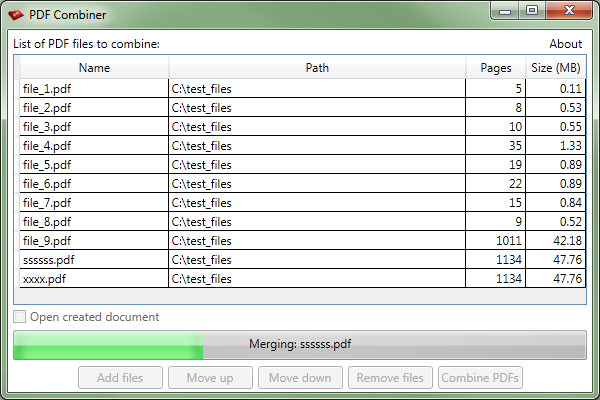This screenshot has height=400, width=600.
Task: Click the Add files button
Action: (120, 378)
